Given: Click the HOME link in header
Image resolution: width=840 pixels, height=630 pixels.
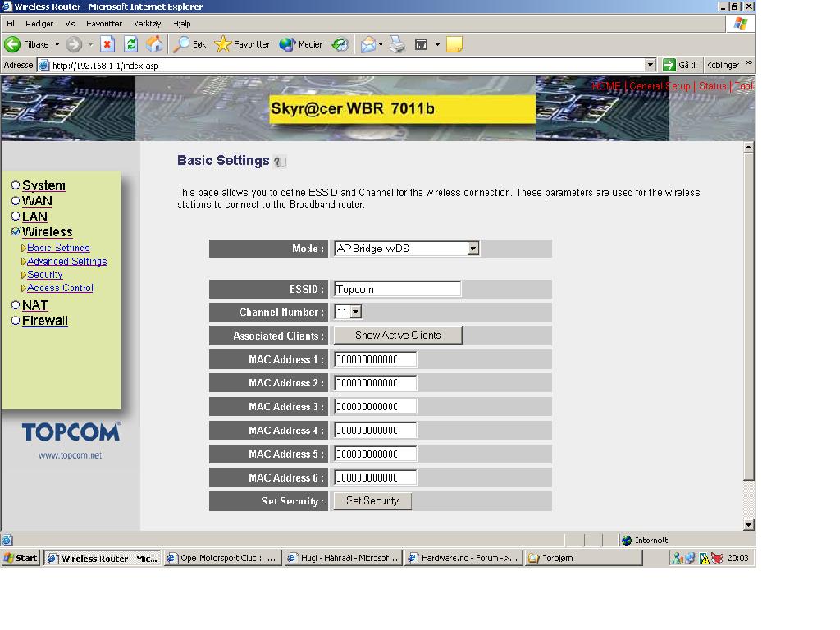Looking at the screenshot, I should pos(606,86).
